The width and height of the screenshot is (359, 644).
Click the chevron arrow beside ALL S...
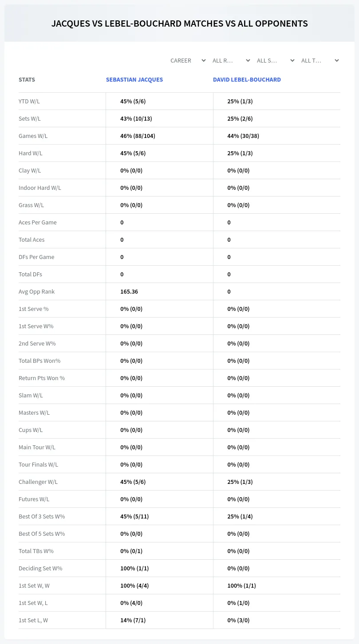(292, 60)
